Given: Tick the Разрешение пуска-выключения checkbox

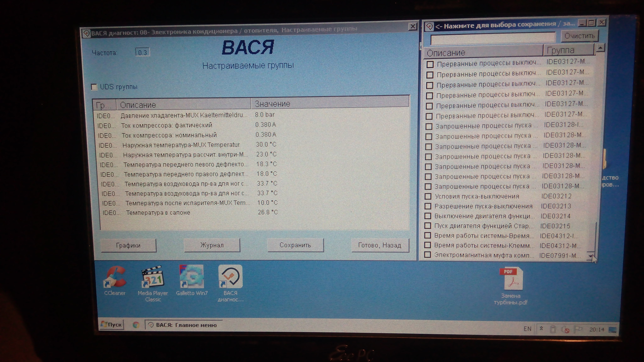Looking at the screenshot, I should pos(428,206).
